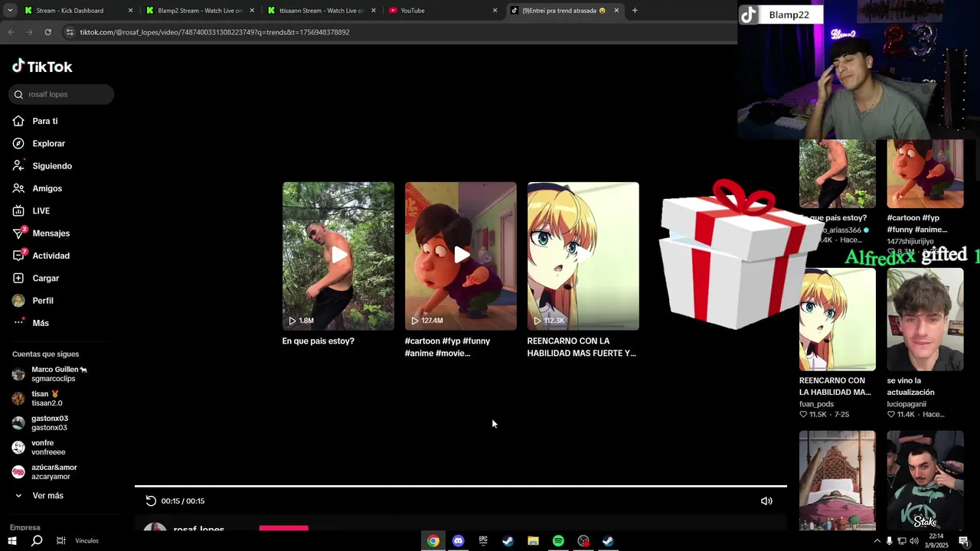980x551 pixels.
Task: Open luciopaganii author link
Action: point(906,404)
